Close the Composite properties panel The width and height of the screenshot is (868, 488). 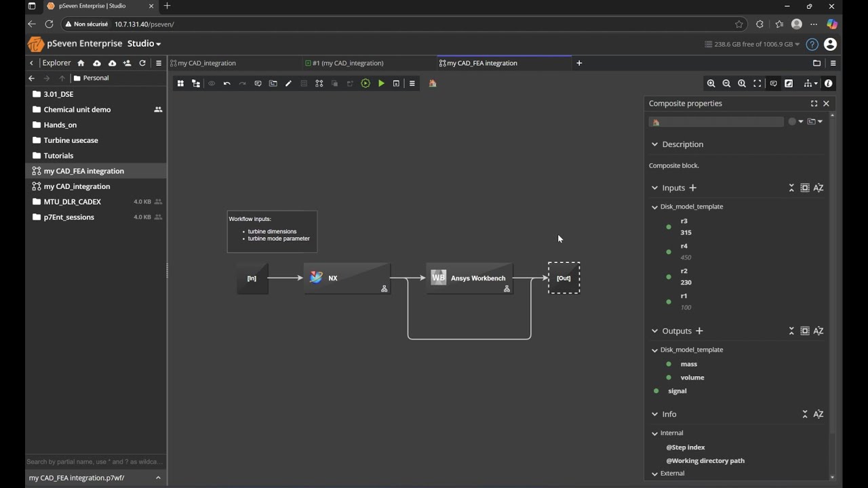tap(826, 104)
